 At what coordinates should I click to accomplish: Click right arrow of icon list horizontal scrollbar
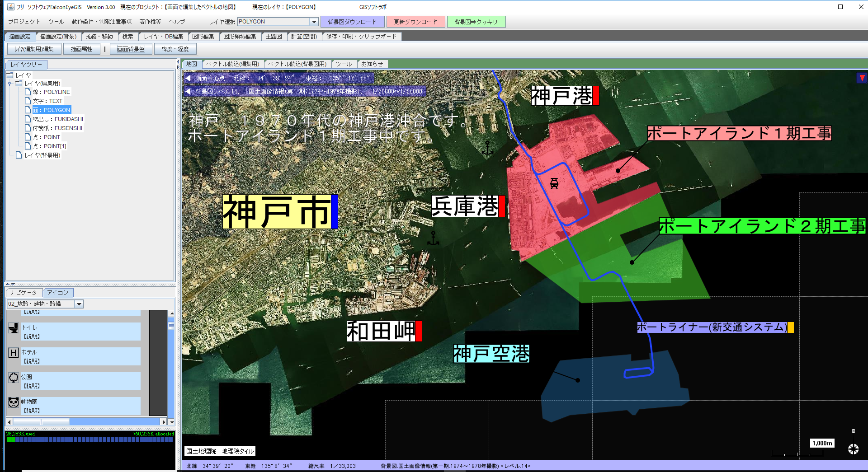tap(164, 422)
